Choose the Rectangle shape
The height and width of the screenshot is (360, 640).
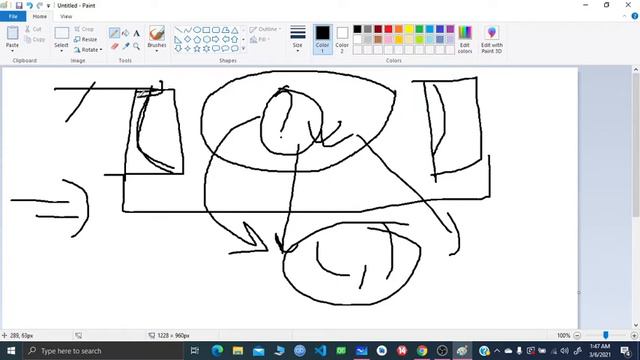[207, 30]
